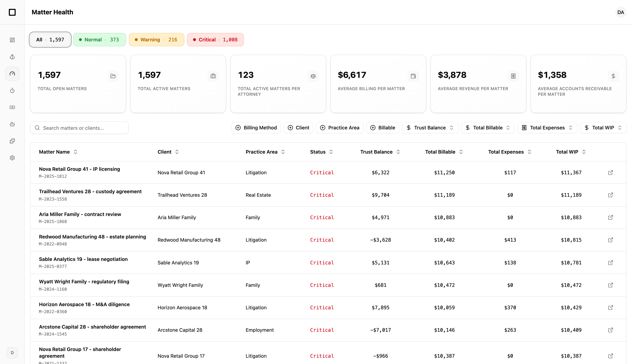Open the Practice Area filter dropdown
Screen dimensions: 632x364
pos(340,128)
